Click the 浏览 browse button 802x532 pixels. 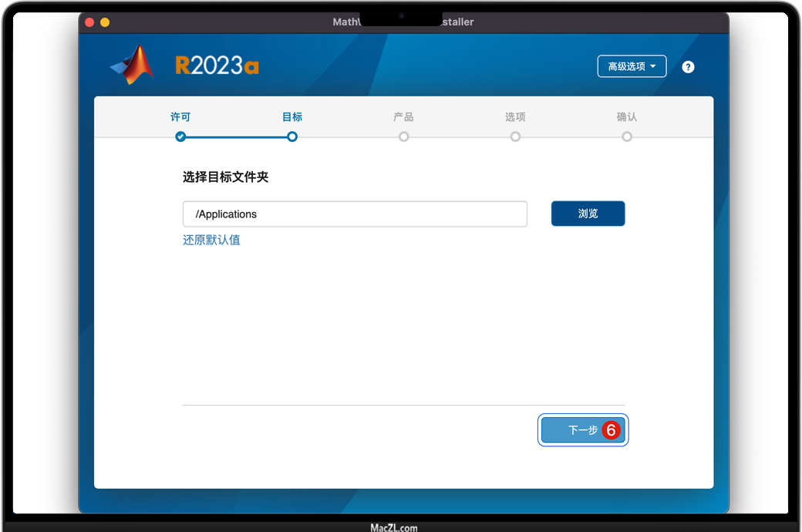coord(588,214)
